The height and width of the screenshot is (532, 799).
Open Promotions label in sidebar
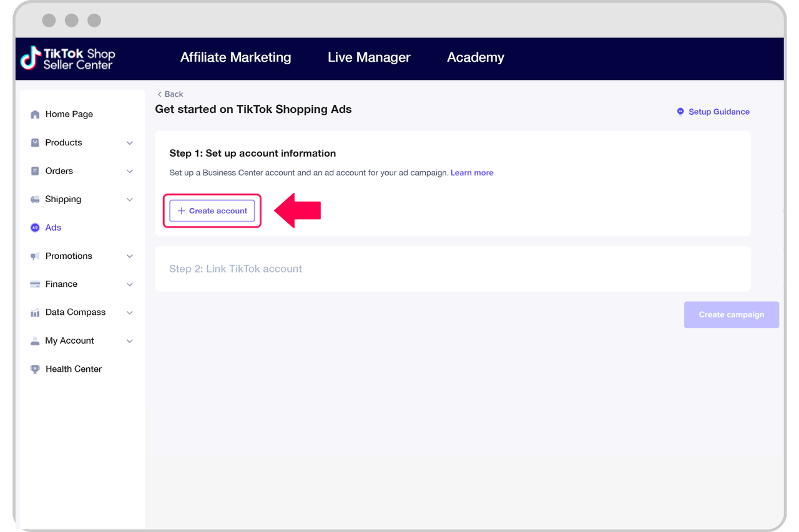tap(69, 256)
